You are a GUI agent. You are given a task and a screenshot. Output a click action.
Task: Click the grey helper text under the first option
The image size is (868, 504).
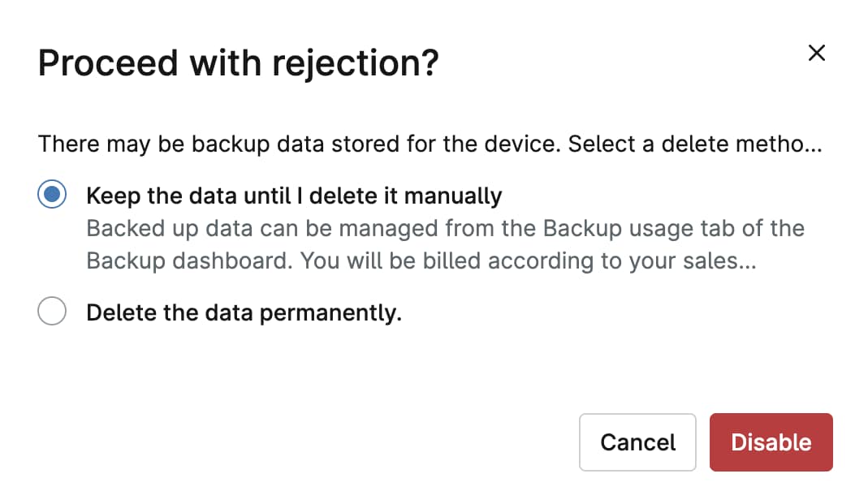444,243
